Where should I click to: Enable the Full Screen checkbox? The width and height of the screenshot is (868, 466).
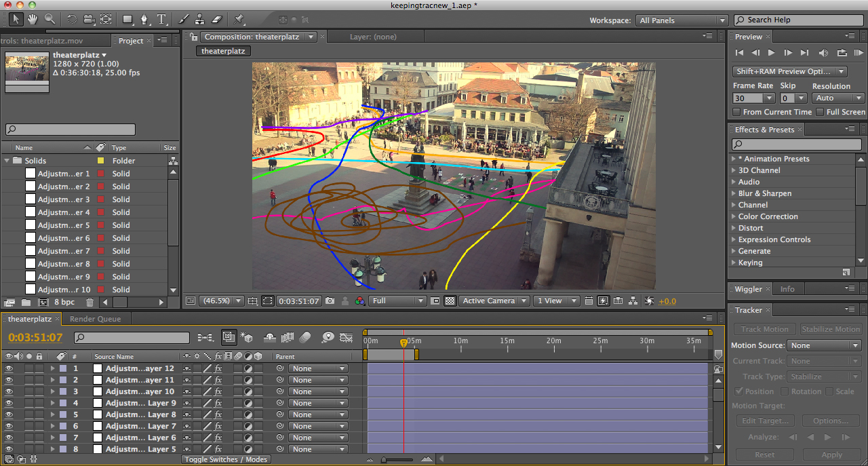pyautogui.click(x=820, y=112)
